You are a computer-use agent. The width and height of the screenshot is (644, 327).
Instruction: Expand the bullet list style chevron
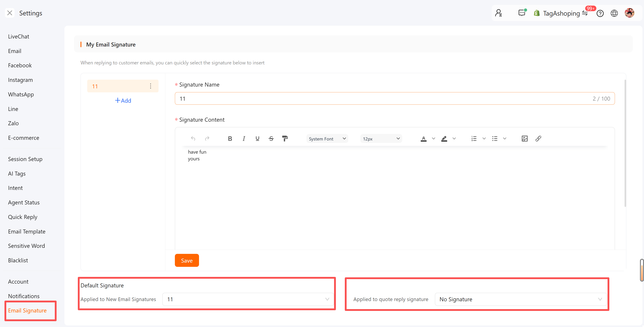click(x=504, y=138)
